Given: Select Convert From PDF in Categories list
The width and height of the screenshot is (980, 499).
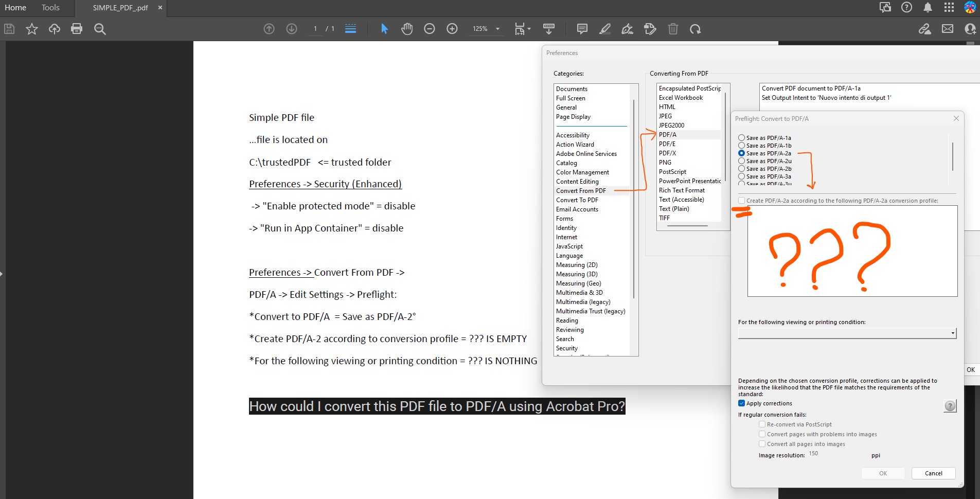Looking at the screenshot, I should pyautogui.click(x=581, y=190).
